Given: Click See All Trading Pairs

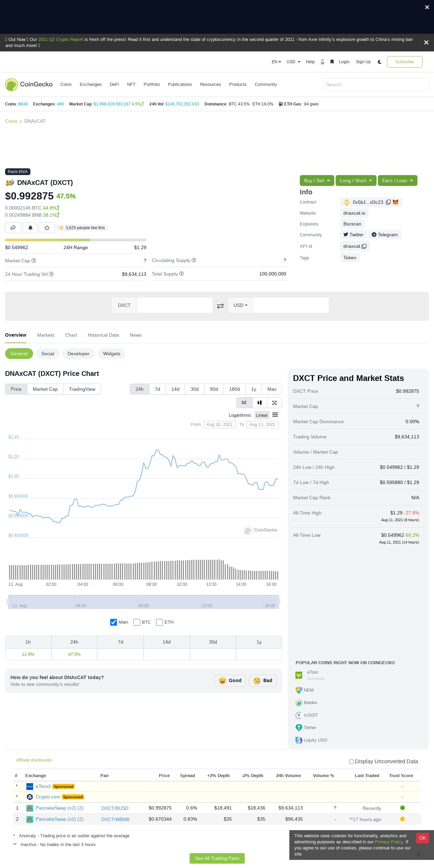Looking at the screenshot, I should [217, 859].
